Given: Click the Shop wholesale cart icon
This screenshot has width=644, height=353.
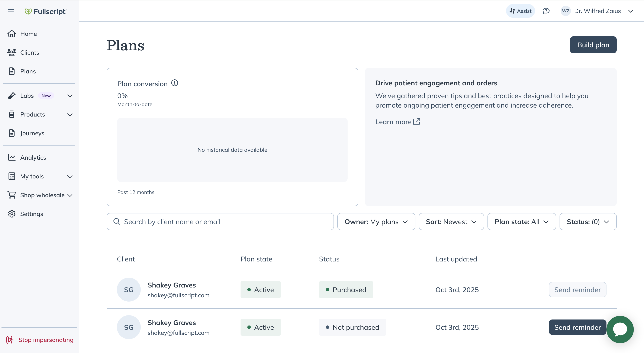Looking at the screenshot, I should 12,195.
